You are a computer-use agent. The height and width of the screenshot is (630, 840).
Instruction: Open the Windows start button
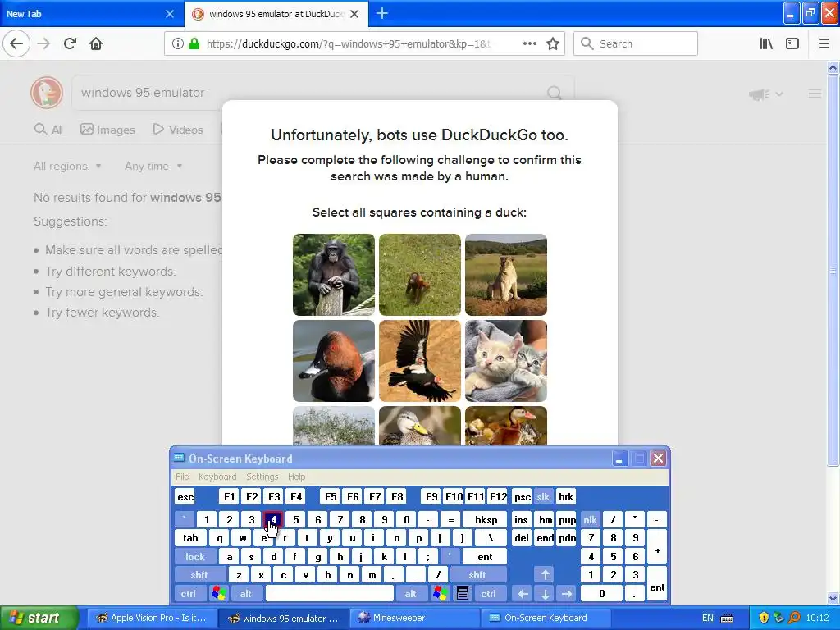pos(38,618)
